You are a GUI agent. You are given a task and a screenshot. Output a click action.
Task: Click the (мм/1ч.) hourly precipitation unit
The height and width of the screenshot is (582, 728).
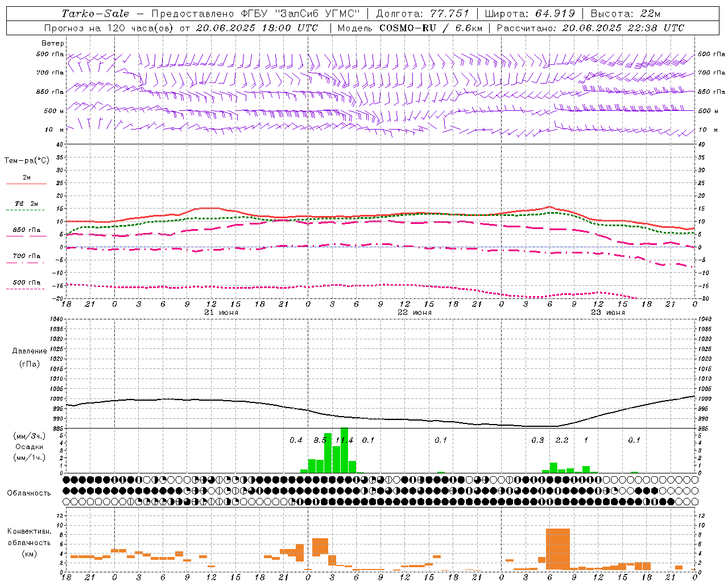30,458
